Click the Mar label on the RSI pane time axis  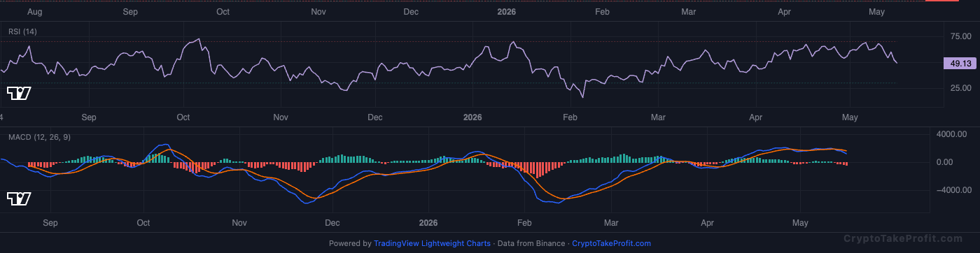click(657, 117)
